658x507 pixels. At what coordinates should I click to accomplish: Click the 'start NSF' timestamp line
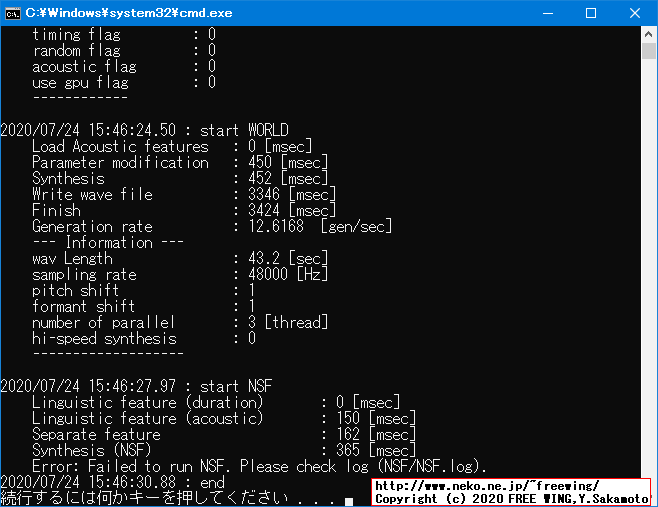point(137,386)
